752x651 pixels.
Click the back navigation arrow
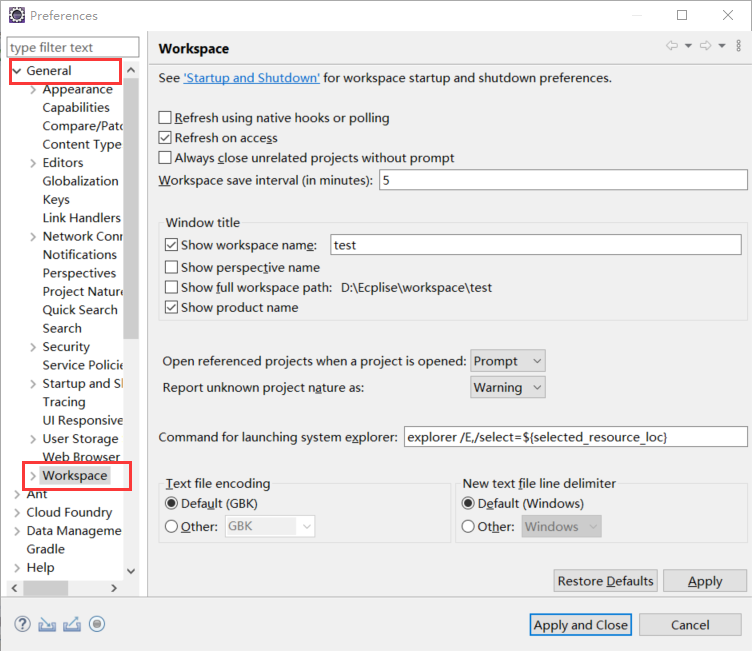coord(672,46)
